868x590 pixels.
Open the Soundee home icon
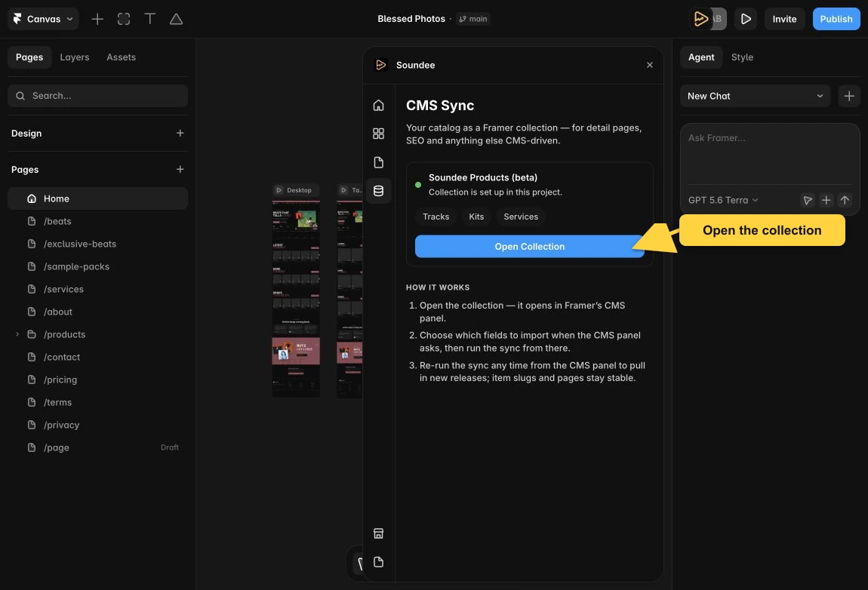pyautogui.click(x=379, y=105)
